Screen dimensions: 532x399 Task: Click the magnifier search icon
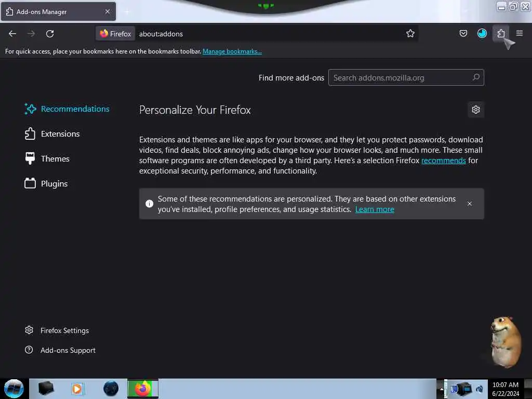click(x=476, y=77)
